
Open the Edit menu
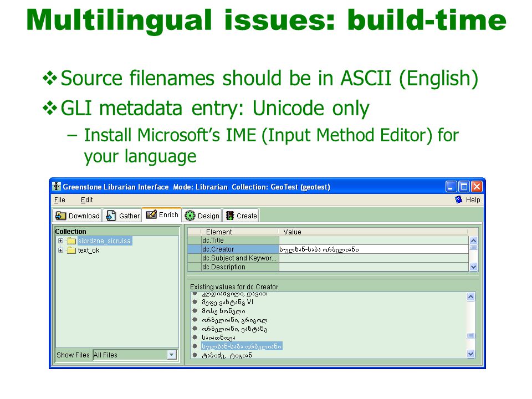(86, 200)
